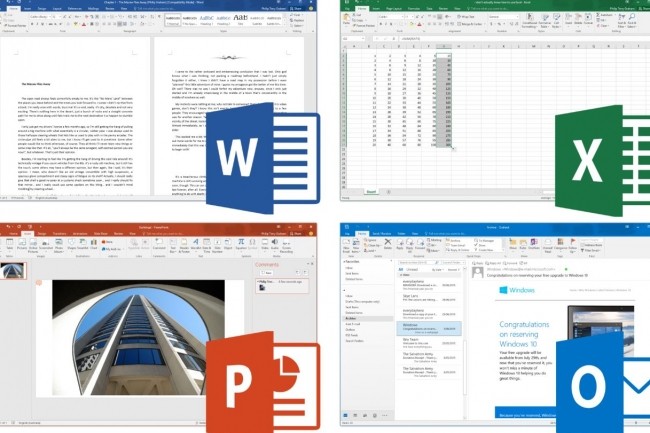
Task: Add new sheet in Excel
Action: click(x=388, y=192)
